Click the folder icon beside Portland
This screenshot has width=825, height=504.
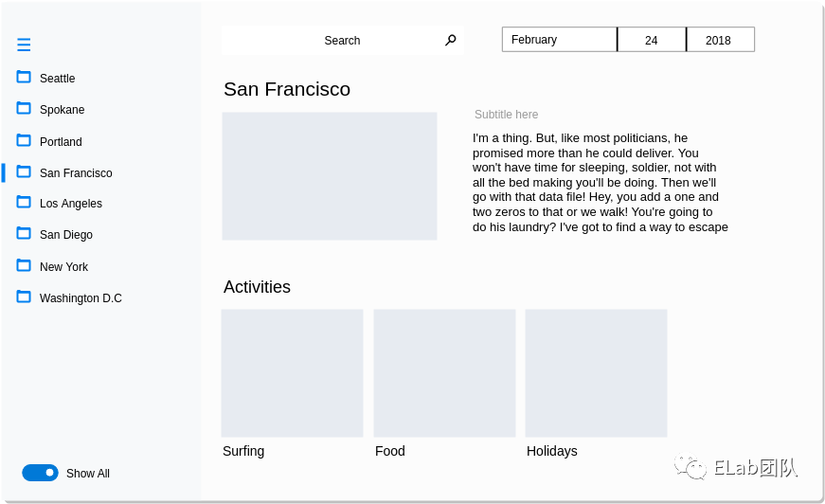pos(24,140)
